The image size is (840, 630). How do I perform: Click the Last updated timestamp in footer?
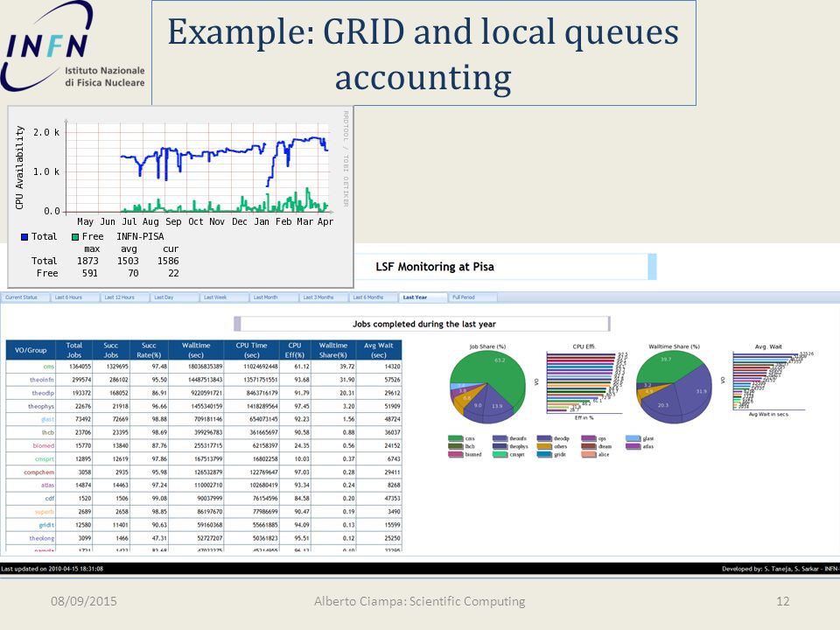point(52,569)
